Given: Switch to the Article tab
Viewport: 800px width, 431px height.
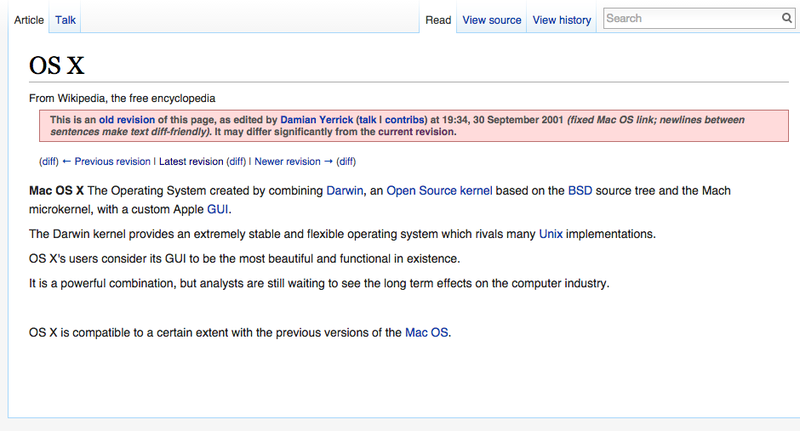Looking at the screenshot, I should pyautogui.click(x=29, y=20).
